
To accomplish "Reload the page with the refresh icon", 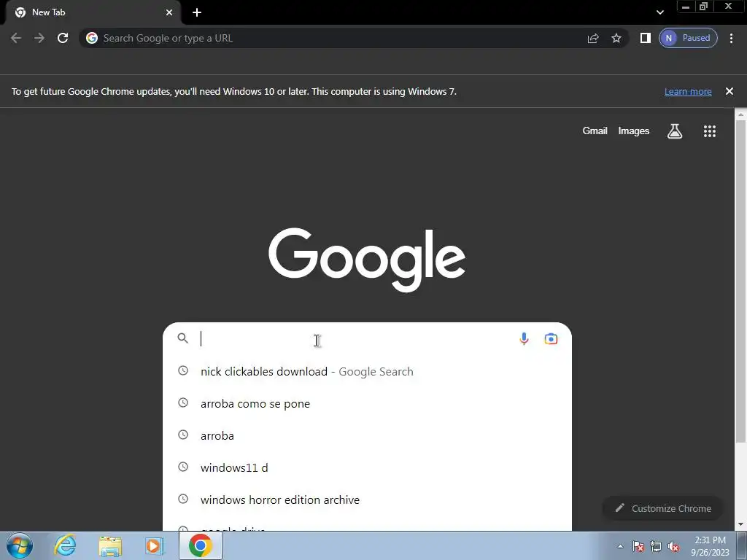I will tap(63, 38).
